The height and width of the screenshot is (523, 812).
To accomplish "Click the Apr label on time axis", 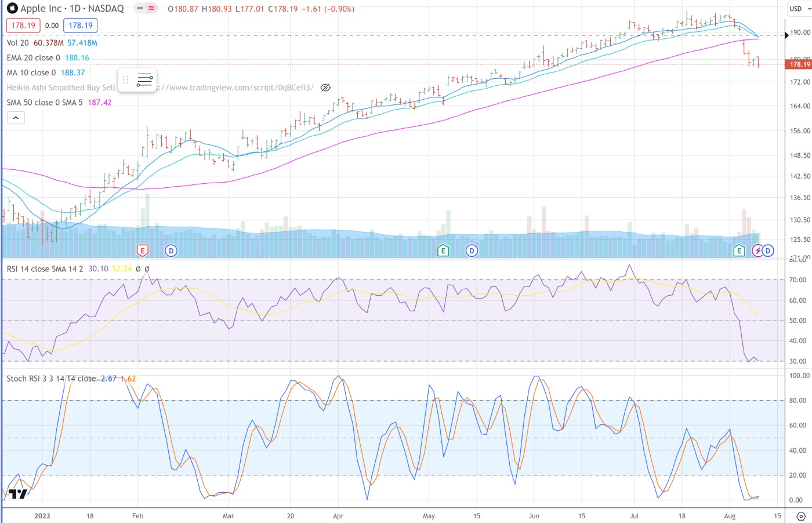I will (338, 516).
